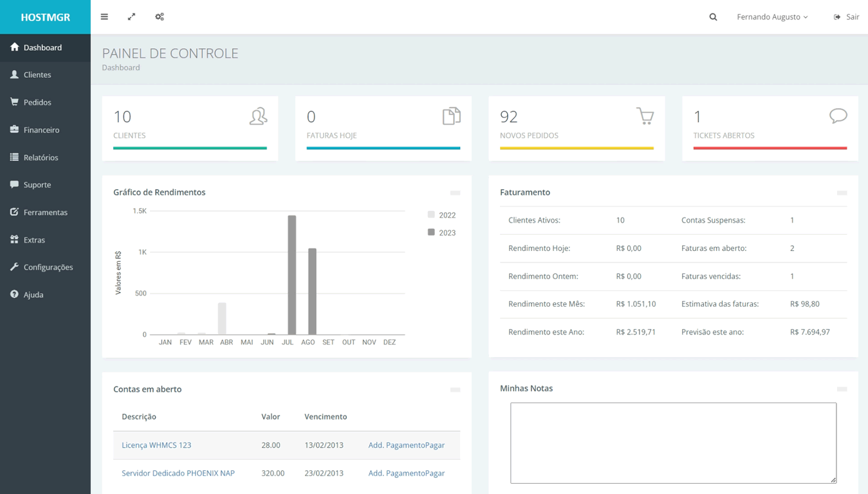Viewport: 868px width, 494px height.
Task: Open the settings gears icon in top bar
Action: 160,17
